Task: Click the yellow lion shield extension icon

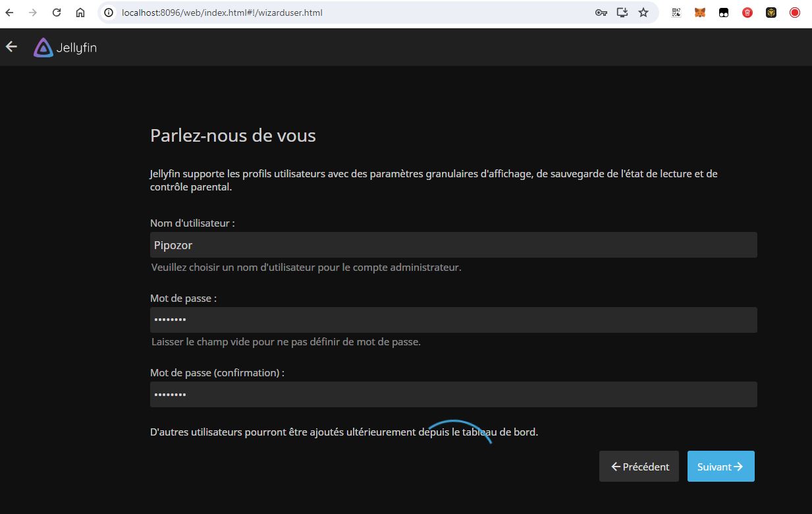Action: (771, 13)
